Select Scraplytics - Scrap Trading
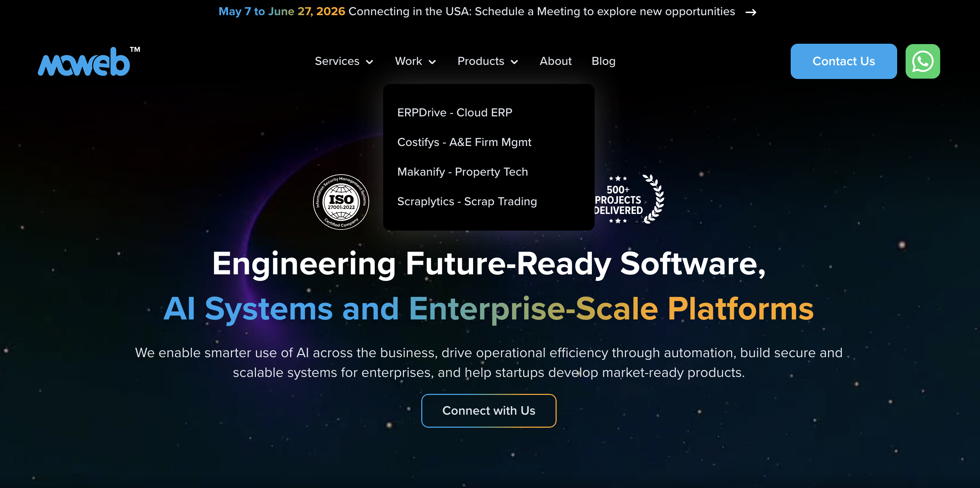The image size is (980, 488). coord(467,202)
